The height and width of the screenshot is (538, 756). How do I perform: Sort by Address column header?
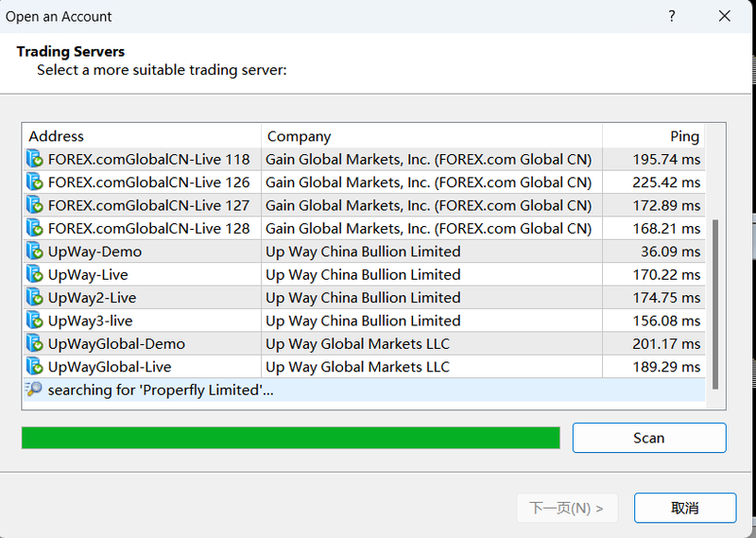tap(143, 136)
